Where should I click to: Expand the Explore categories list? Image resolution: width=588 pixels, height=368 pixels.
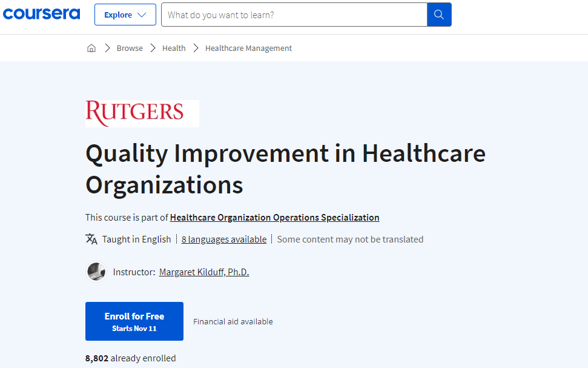[x=125, y=14]
